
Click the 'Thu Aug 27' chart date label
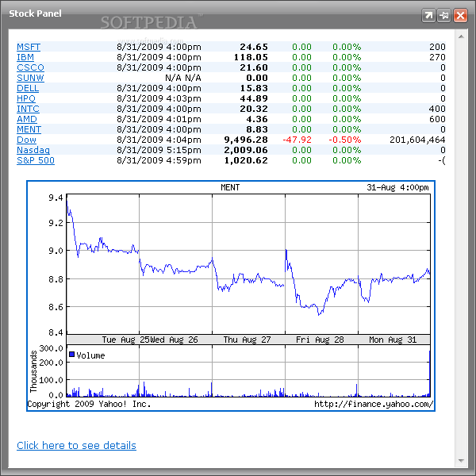click(247, 340)
